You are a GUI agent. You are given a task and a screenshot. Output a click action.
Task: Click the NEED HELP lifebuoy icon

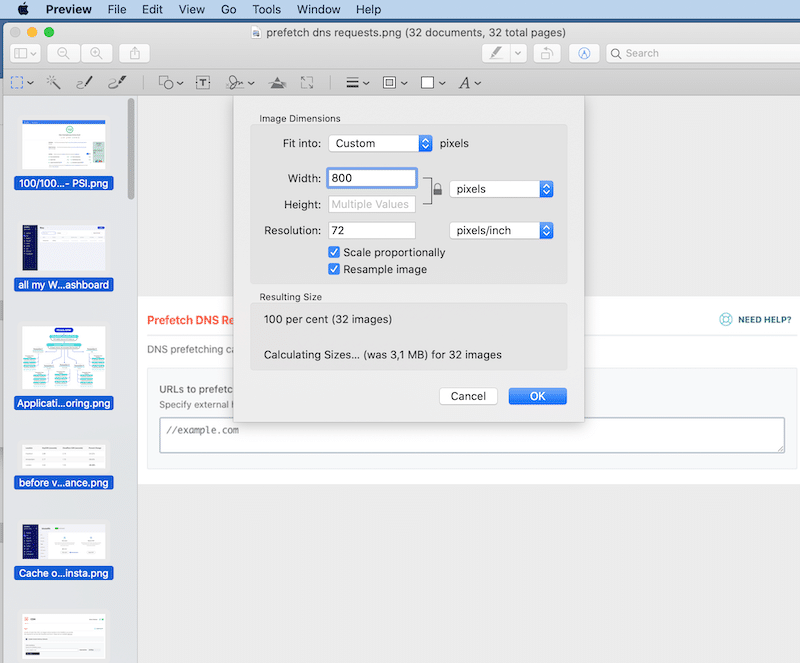726,320
